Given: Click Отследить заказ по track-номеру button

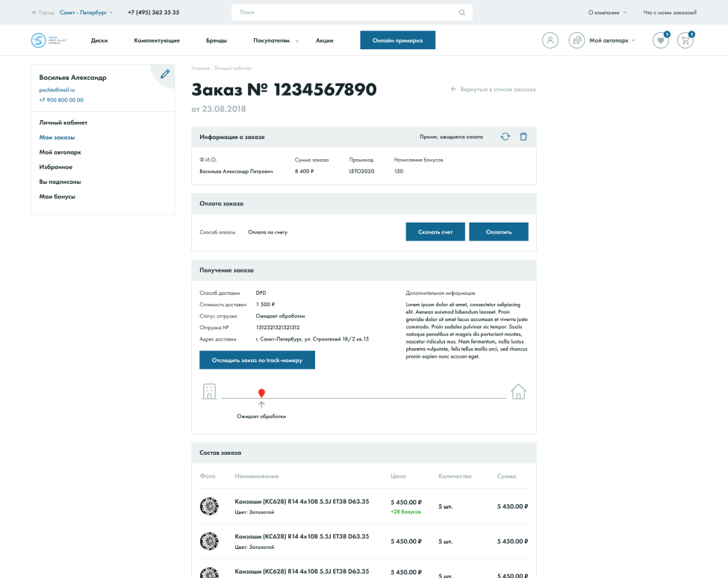Looking at the screenshot, I should (257, 360).
